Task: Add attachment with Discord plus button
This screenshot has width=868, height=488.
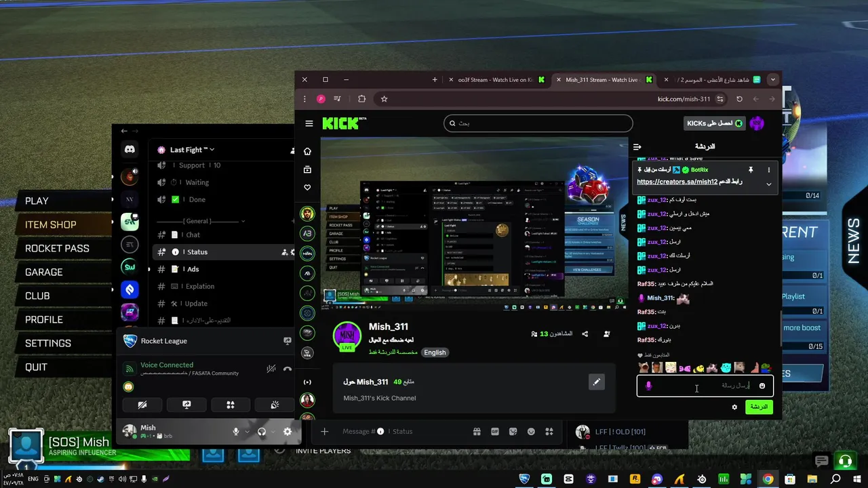Action: [x=325, y=432]
